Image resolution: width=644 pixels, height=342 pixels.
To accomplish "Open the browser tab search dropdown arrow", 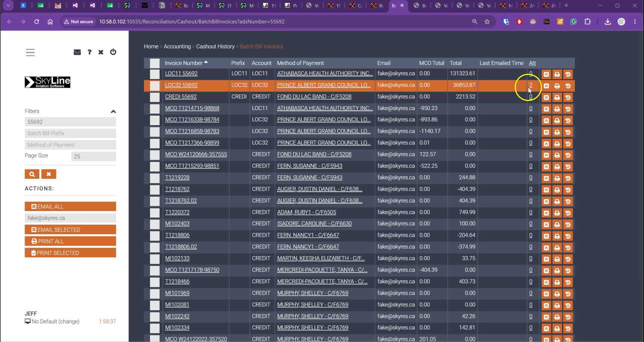I will pyautogui.click(x=8, y=5).
